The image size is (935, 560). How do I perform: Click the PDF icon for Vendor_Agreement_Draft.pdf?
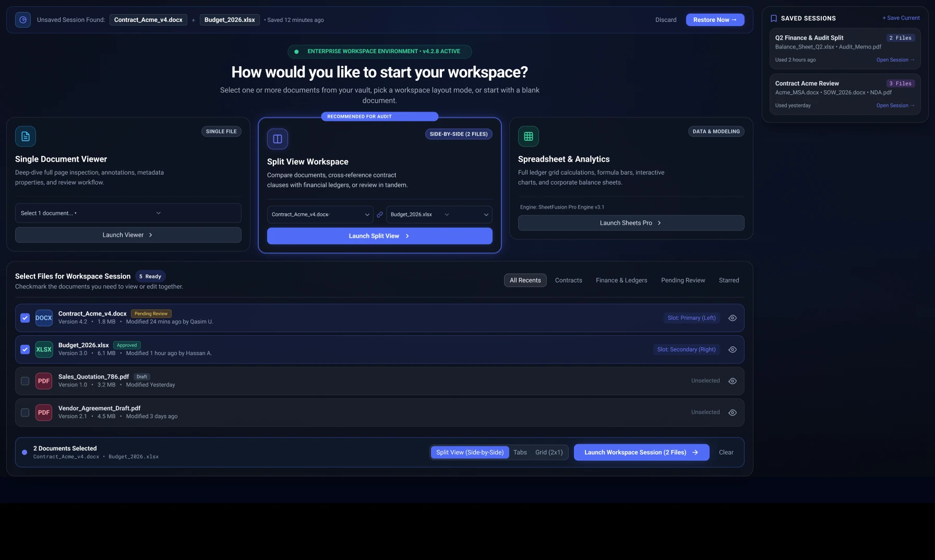(x=44, y=412)
